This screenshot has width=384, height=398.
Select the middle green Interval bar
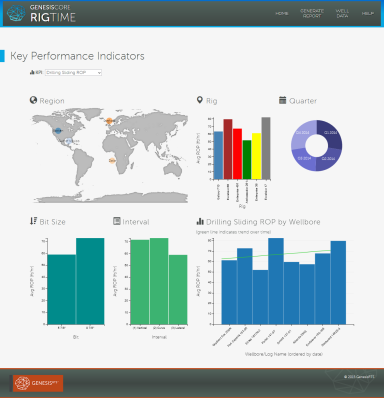(159, 281)
